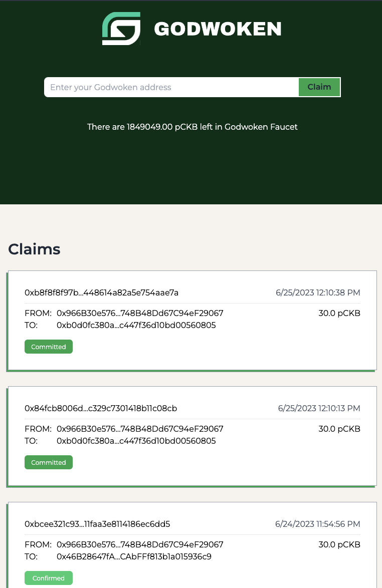Open transaction 0xb8f8f8f97b...448614a82a5e754aae7a
The height and width of the screenshot is (588, 382).
[x=102, y=292]
